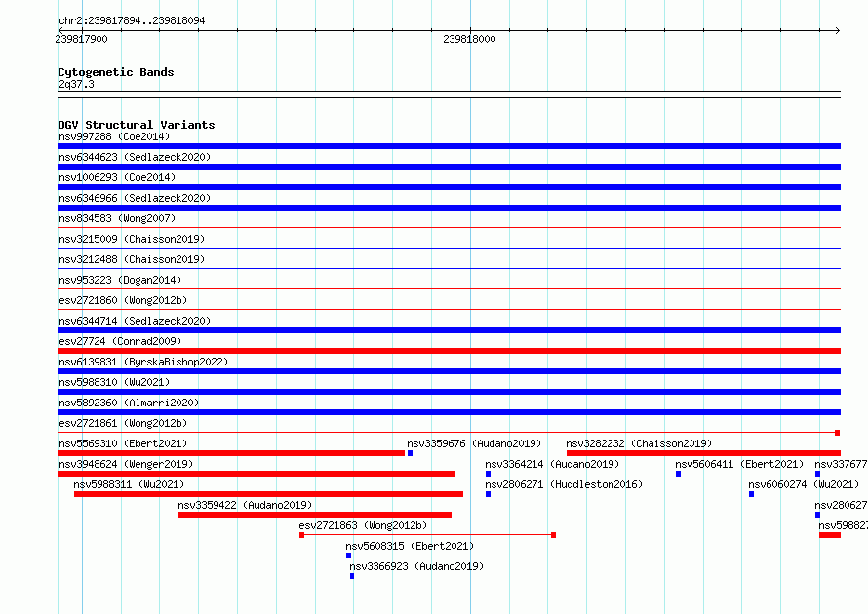Click the small blue marker under nsv3359676
The image size is (868, 614).
411,453
